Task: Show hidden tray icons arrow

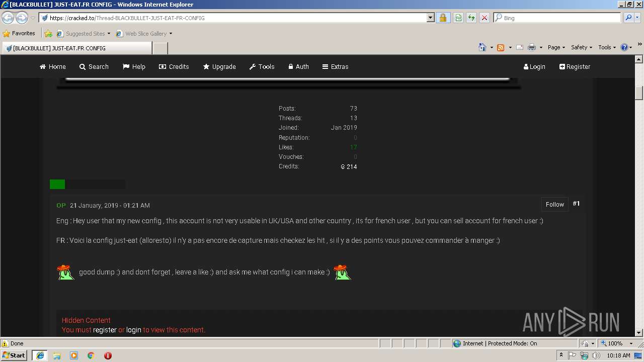Action: click(x=561, y=355)
